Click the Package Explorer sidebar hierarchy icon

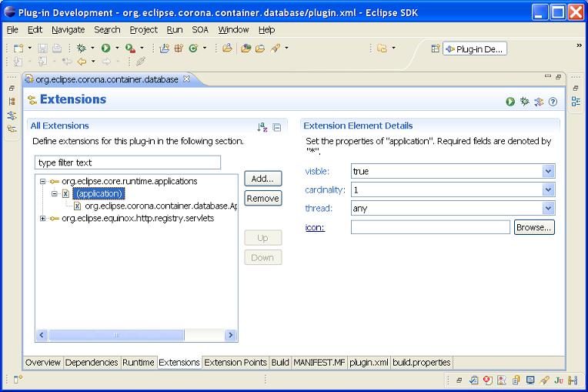pos(12,102)
